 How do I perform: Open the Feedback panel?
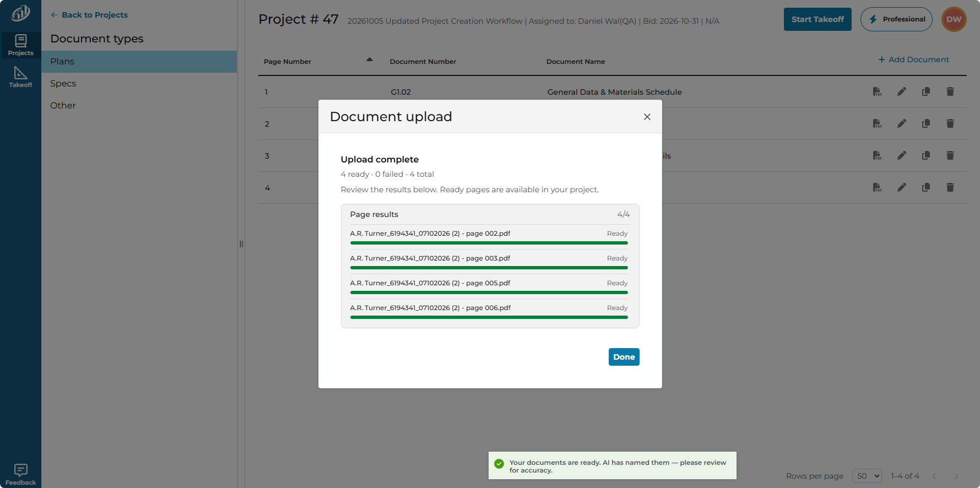pyautogui.click(x=20, y=474)
